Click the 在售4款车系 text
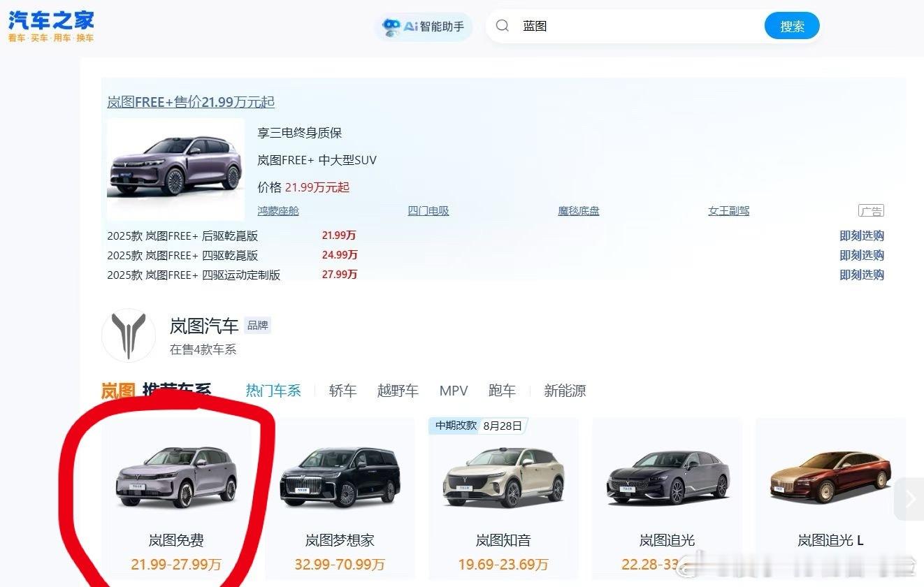The width and height of the screenshot is (924, 587). [203, 349]
